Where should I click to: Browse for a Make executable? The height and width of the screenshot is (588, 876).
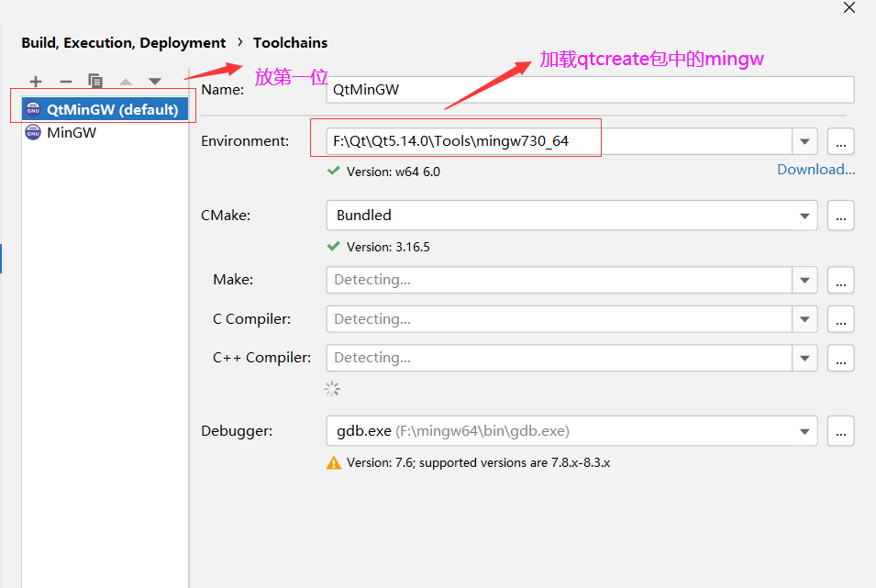point(840,280)
